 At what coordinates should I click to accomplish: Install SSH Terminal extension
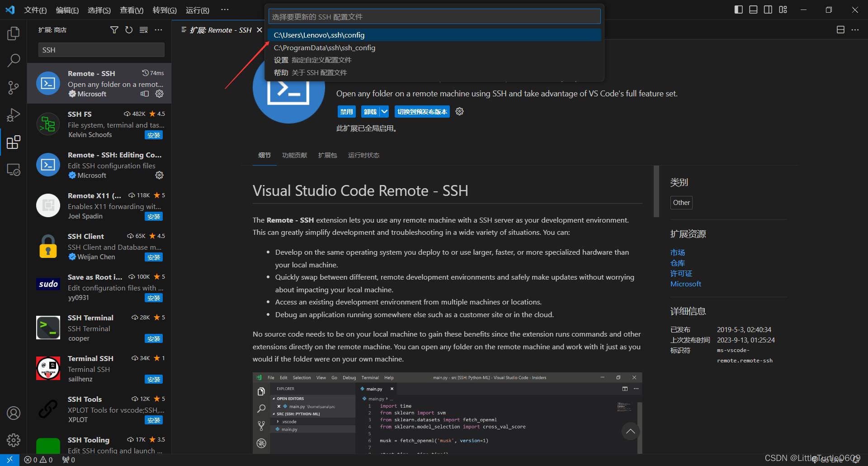pyautogui.click(x=154, y=338)
